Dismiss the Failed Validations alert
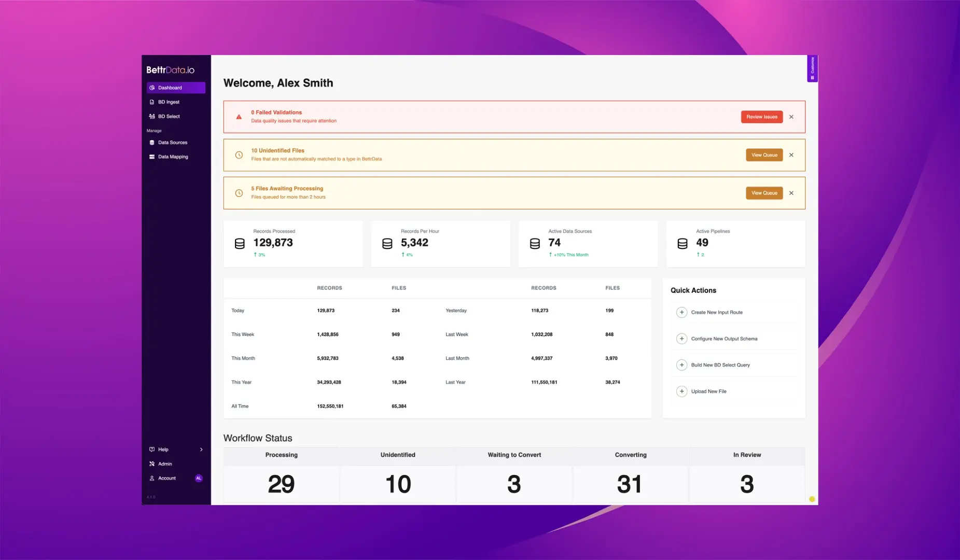 point(791,117)
